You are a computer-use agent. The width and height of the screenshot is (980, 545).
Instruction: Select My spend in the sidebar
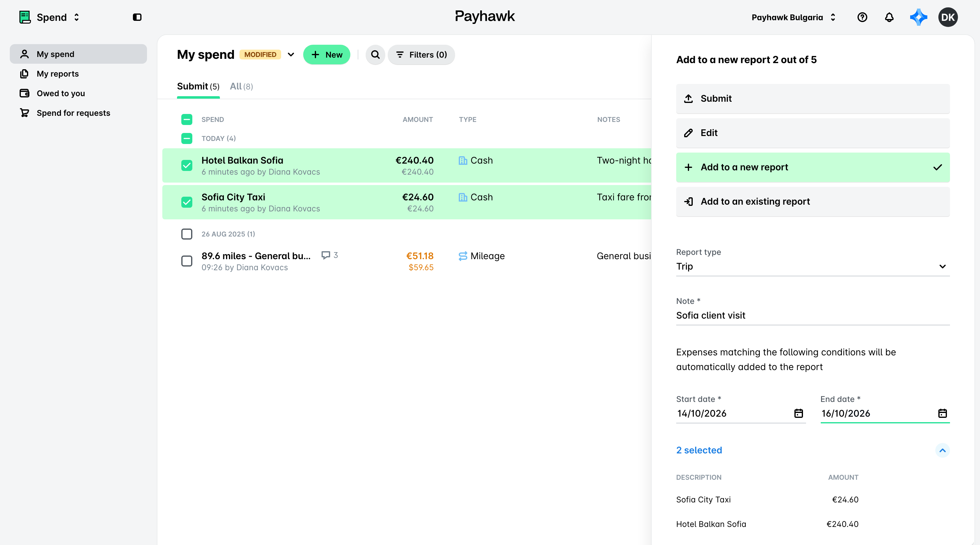(78, 54)
